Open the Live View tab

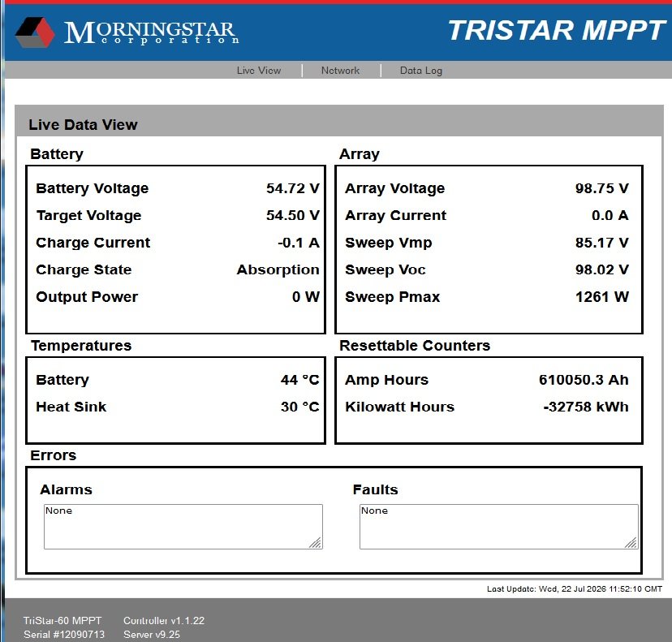point(259,71)
